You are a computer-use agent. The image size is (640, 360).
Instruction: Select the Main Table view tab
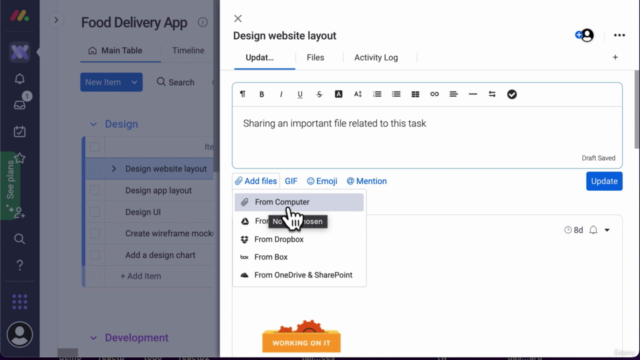coord(116,51)
